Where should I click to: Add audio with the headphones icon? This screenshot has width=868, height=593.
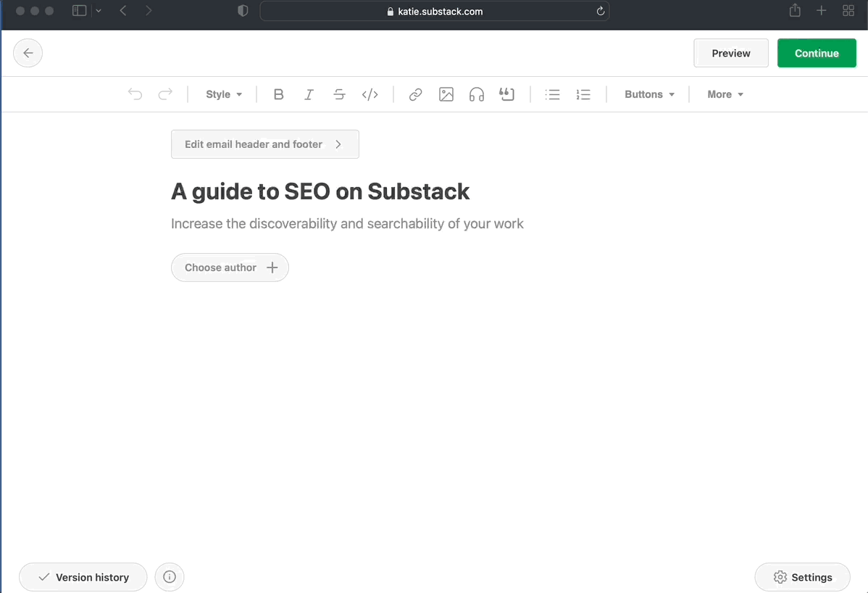click(477, 95)
